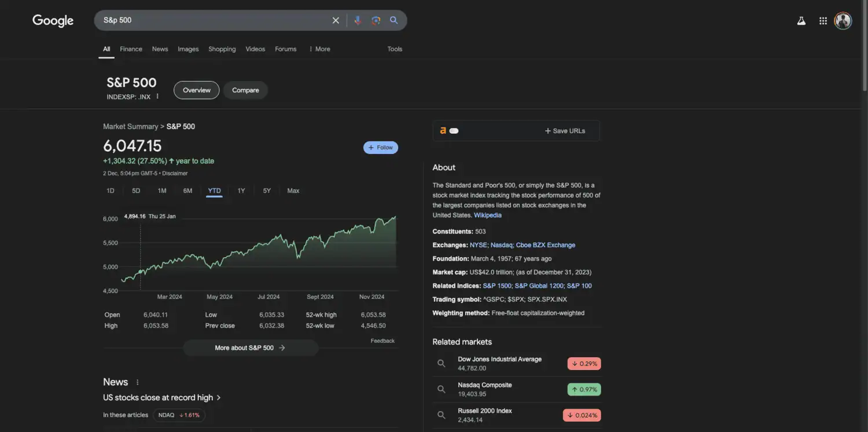
Task: Click the NDAQ ticker chip
Action: click(179, 415)
